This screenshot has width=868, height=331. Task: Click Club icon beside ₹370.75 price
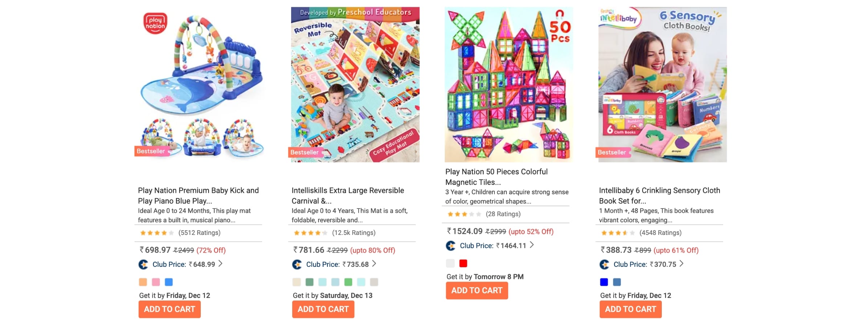point(604,265)
